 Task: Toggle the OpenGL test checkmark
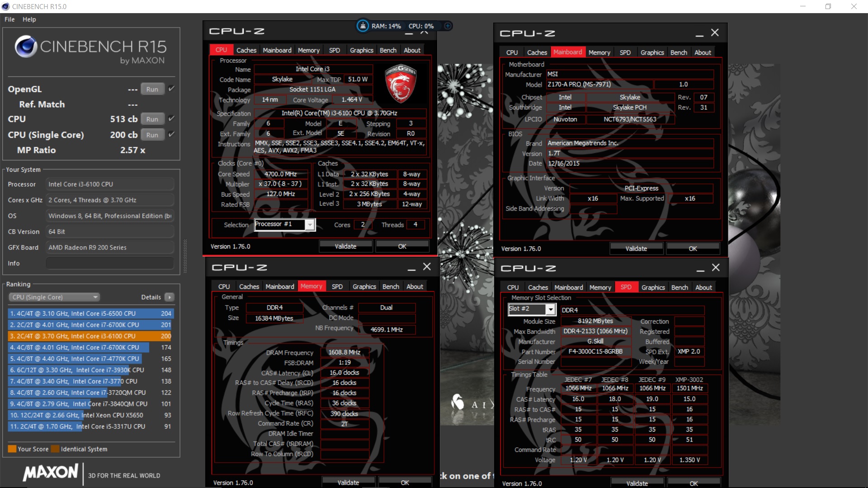(171, 89)
